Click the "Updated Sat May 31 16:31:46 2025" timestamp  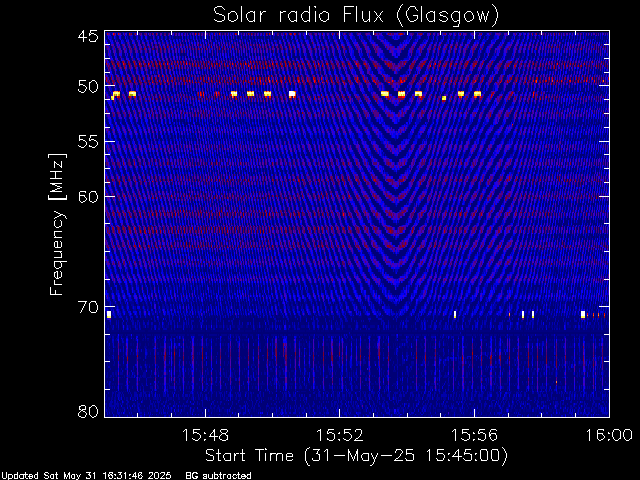86,476
